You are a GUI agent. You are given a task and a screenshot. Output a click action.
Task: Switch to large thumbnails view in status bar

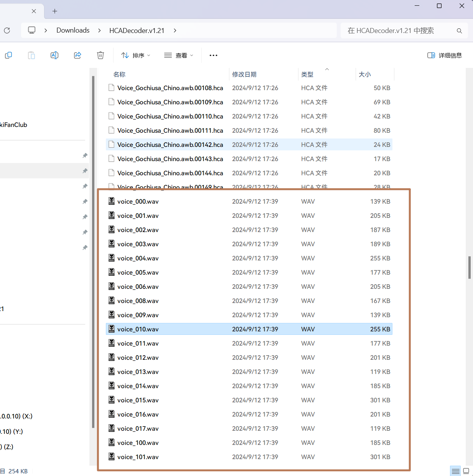tap(466, 471)
